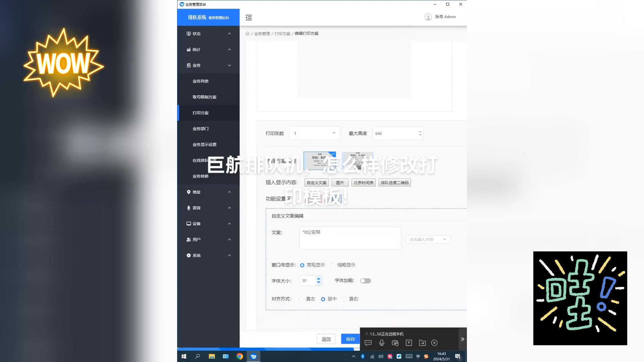Screen dimensions: 644x362
Task: Collapse the 业务 sidebar group
Action: point(208,65)
